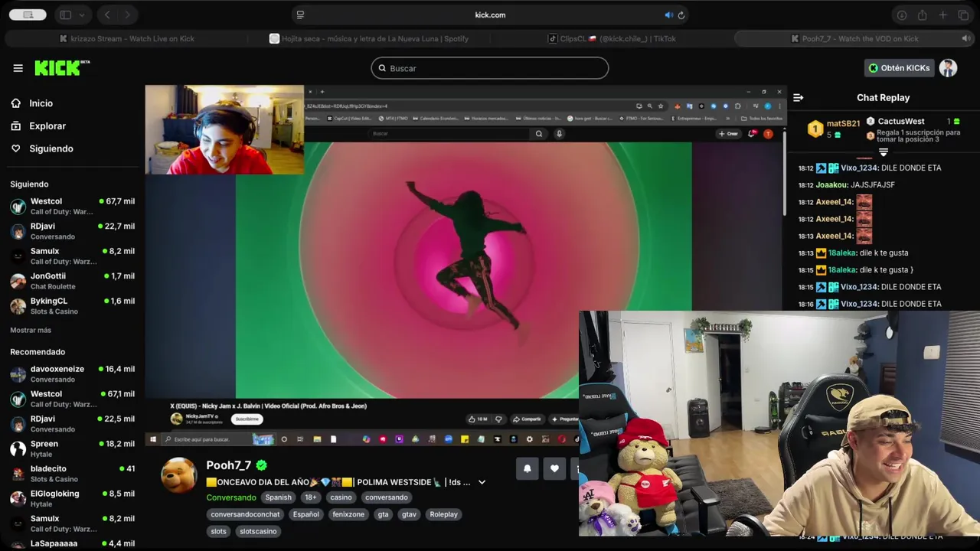Click the Joaakou username in chat
Viewport: 980px width, 551px height.
[x=831, y=184]
